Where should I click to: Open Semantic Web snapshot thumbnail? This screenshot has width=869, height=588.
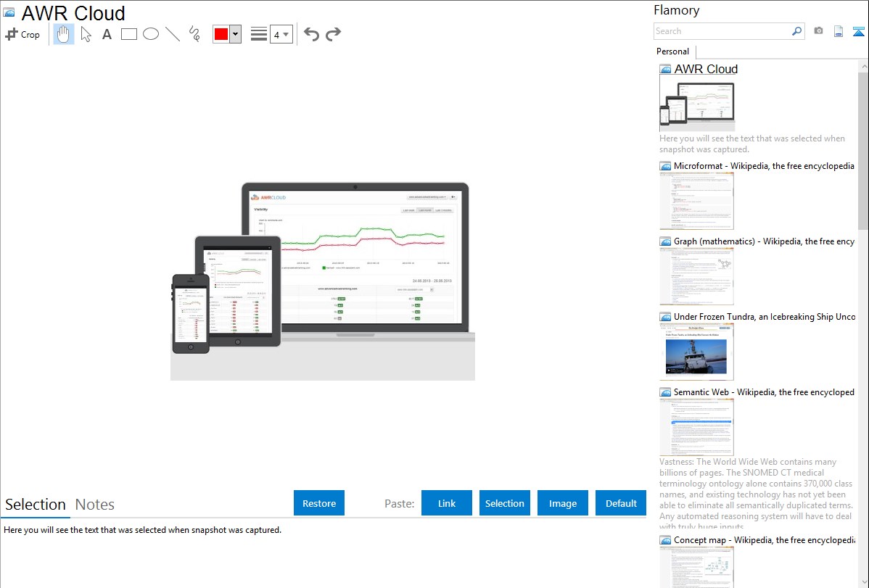pyautogui.click(x=696, y=427)
